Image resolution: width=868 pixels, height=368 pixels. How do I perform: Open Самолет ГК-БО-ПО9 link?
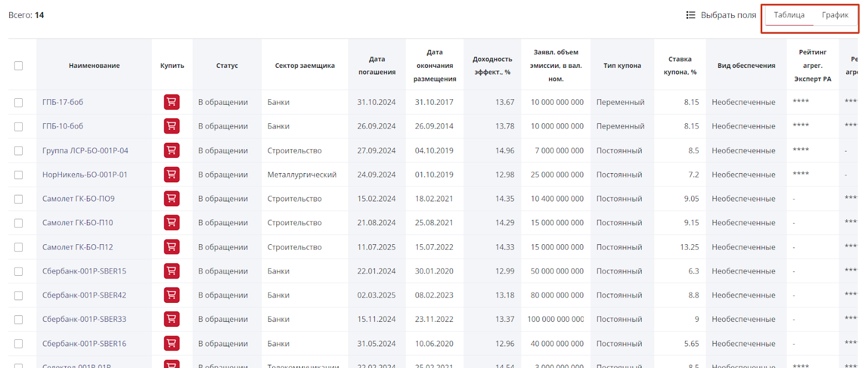(79, 199)
